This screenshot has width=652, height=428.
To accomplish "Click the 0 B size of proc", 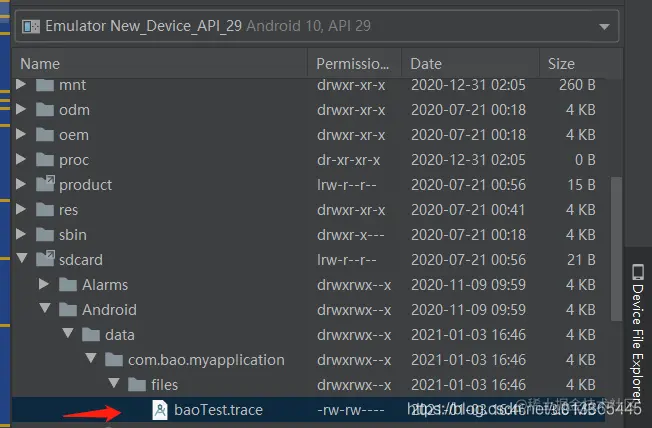I will tap(585, 160).
